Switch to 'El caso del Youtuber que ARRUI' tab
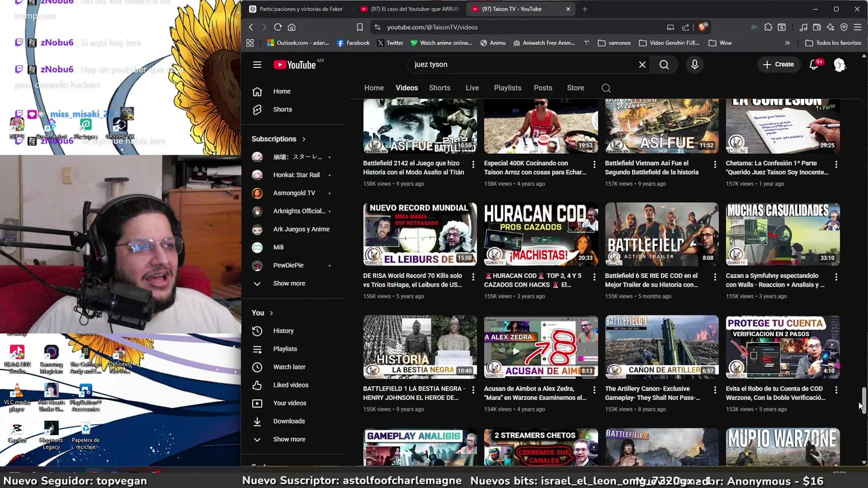The height and width of the screenshot is (488, 868). tap(409, 9)
